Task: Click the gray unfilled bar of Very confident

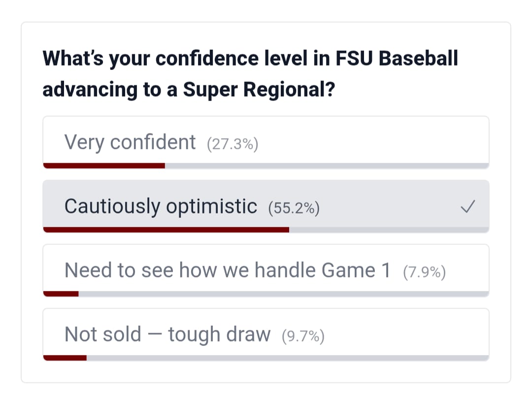Action: pos(327,166)
